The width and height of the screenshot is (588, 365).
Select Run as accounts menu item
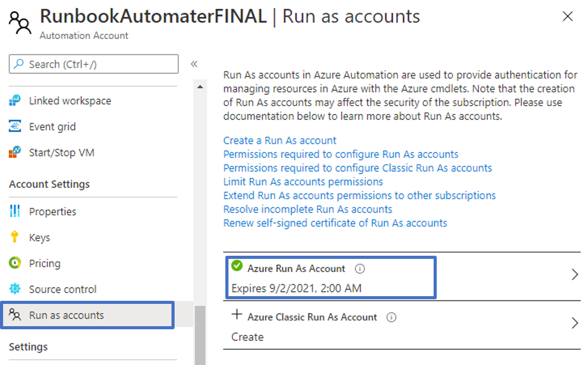click(88, 315)
